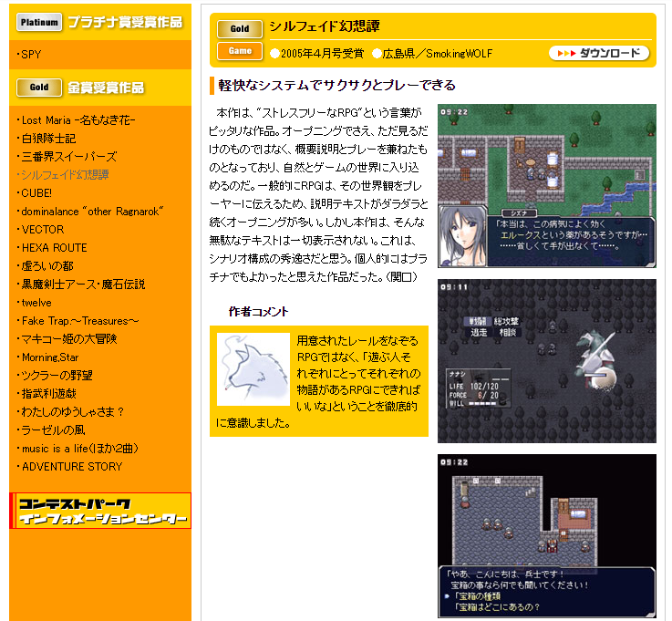Select シルフェイド幻想譚 in sidebar list

[x=65, y=175]
